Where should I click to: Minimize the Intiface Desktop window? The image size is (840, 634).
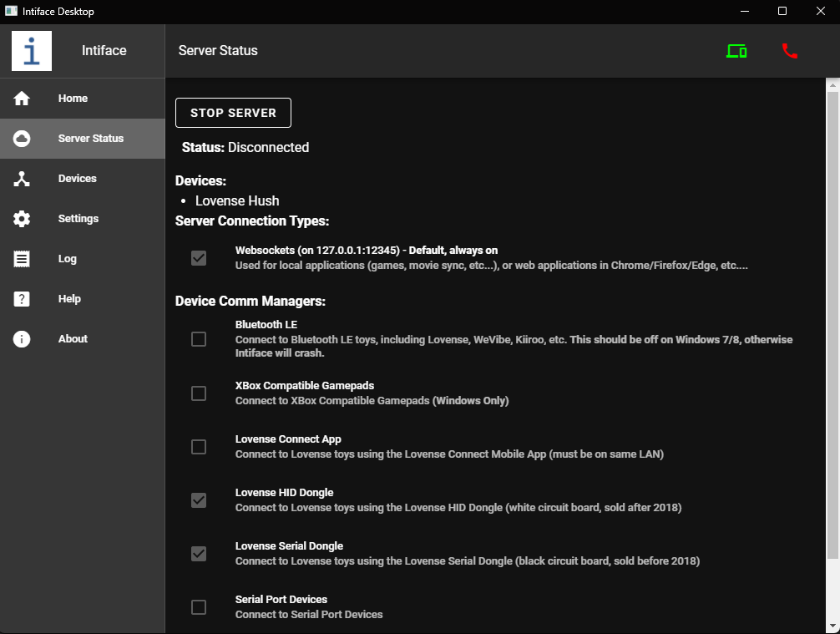(745, 11)
